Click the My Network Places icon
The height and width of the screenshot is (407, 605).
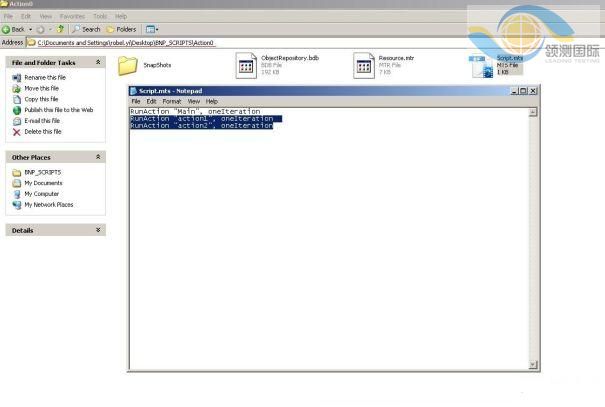pyautogui.click(x=17, y=205)
